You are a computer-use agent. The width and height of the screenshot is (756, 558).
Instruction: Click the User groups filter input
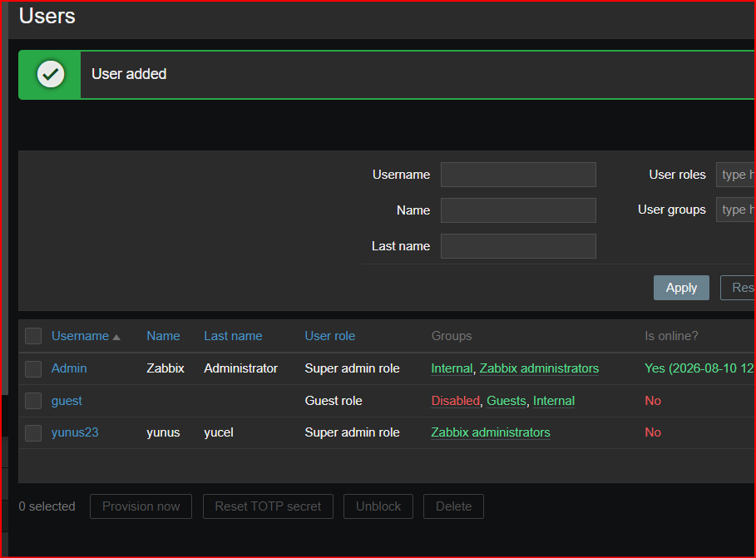[736, 210]
